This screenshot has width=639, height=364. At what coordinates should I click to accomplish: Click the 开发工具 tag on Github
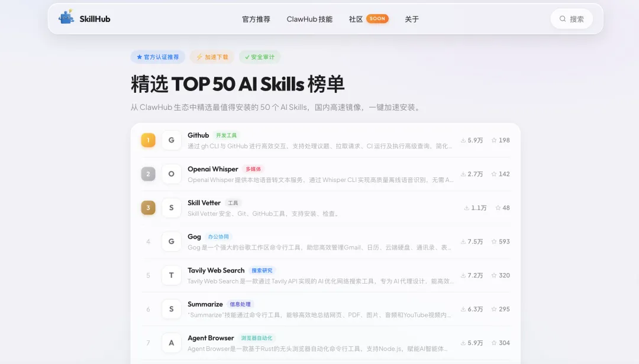(226, 135)
